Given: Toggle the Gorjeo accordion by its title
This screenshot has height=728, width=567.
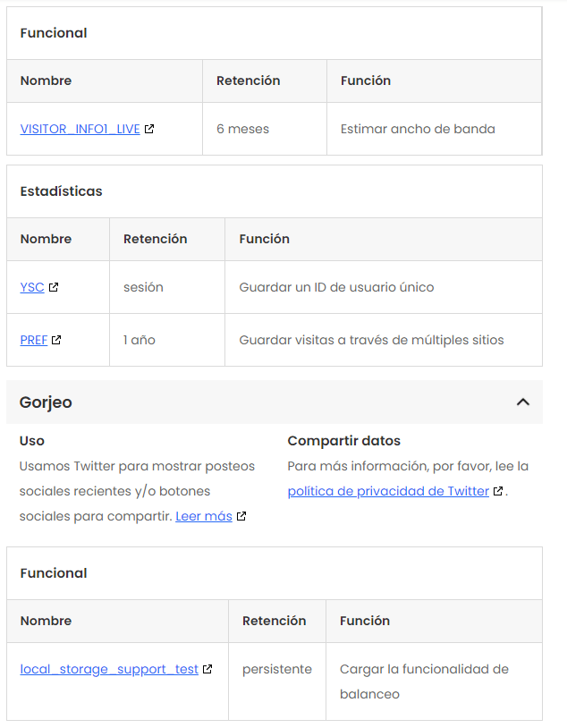Looking at the screenshot, I should tap(46, 402).
